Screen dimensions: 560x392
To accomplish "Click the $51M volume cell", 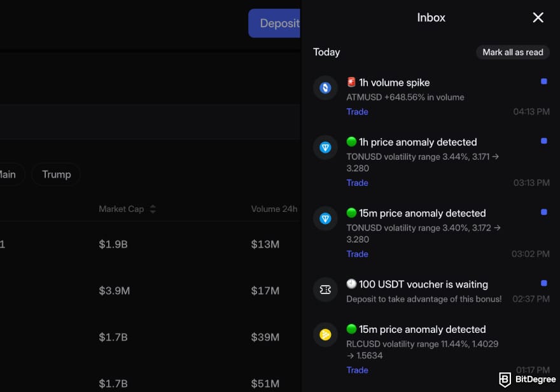I will tap(265, 384).
